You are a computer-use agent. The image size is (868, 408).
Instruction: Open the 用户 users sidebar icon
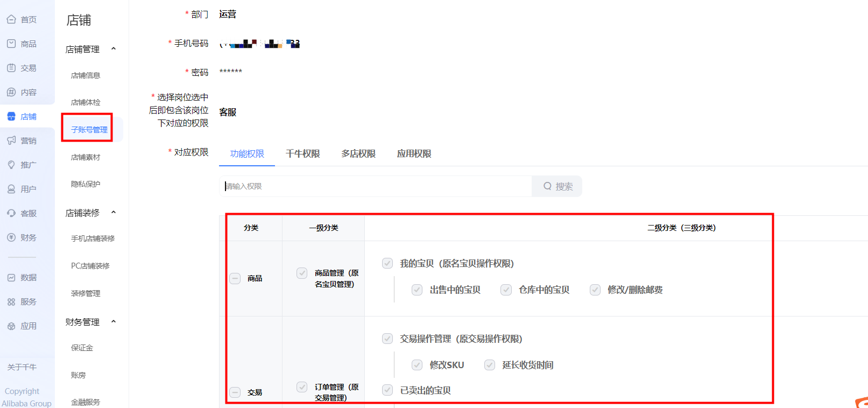(11, 189)
